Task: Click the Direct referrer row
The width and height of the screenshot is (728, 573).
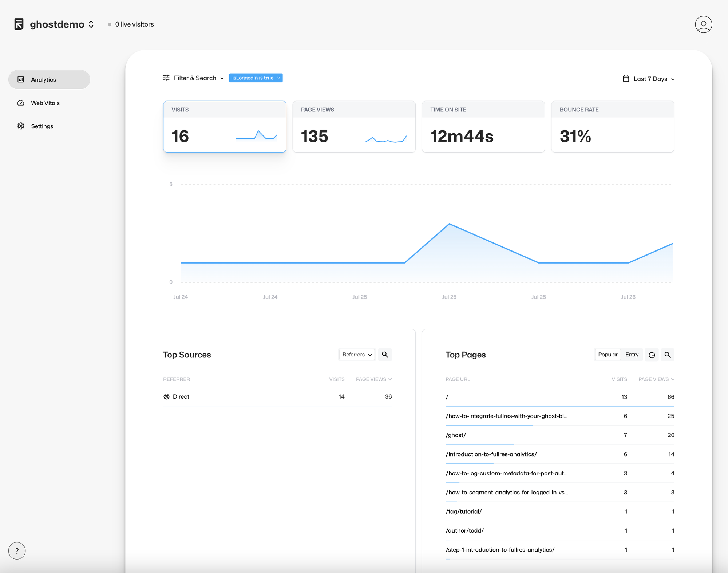Action: [181, 396]
